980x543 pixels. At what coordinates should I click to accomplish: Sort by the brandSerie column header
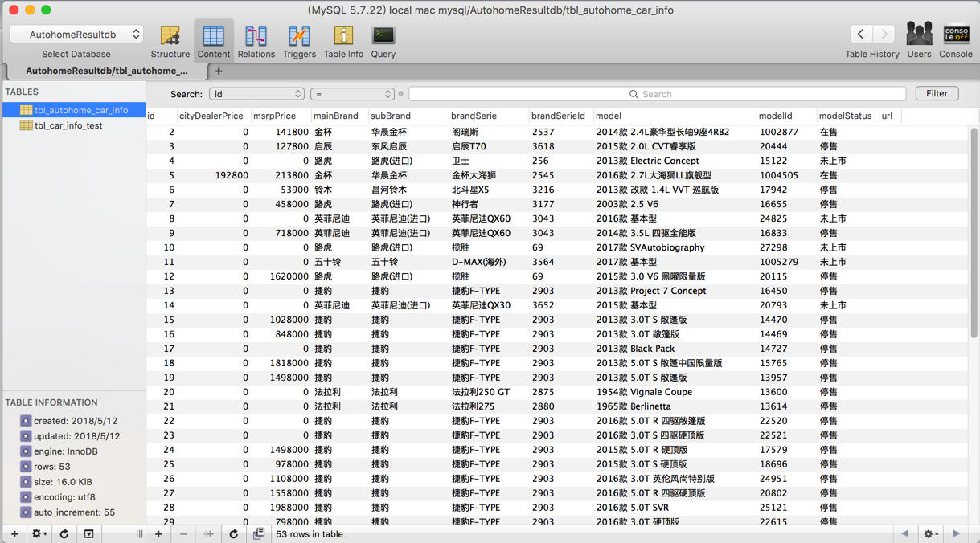[487, 116]
